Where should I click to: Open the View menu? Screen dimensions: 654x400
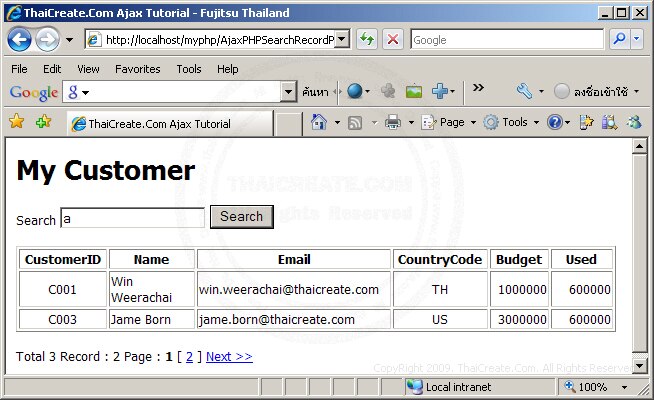(x=88, y=69)
